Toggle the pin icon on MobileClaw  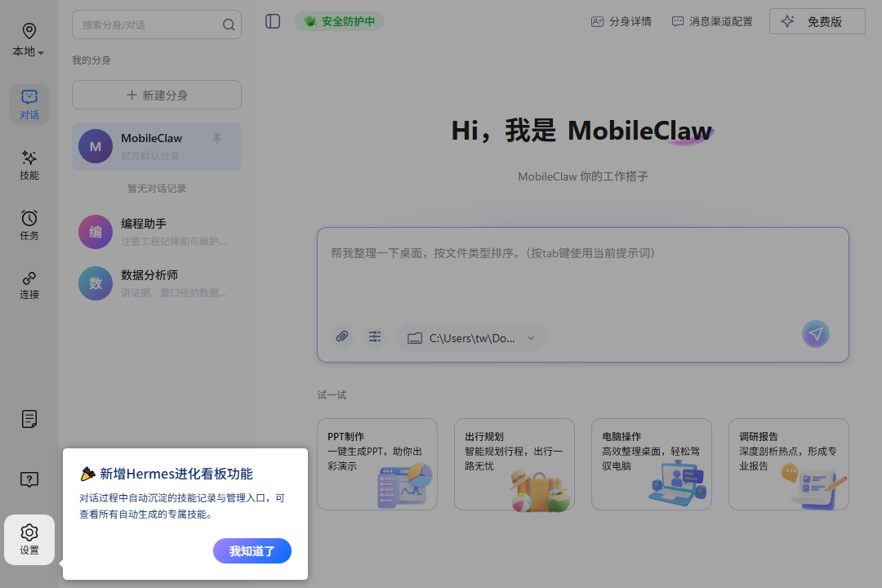(x=217, y=138)
